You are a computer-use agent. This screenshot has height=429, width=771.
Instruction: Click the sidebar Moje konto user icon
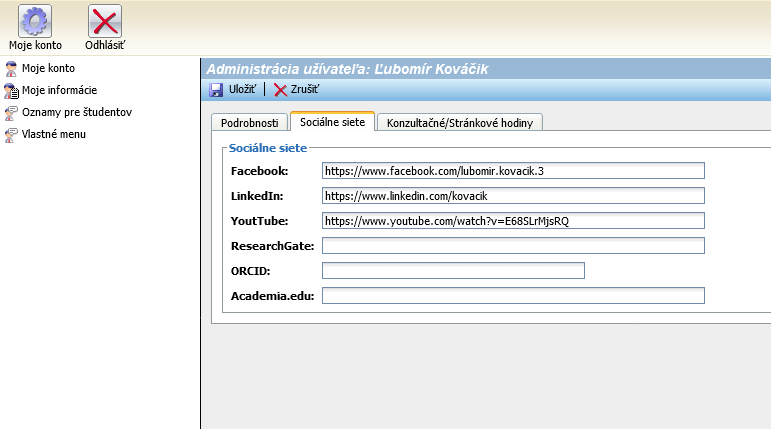click(x=11, y=68)
